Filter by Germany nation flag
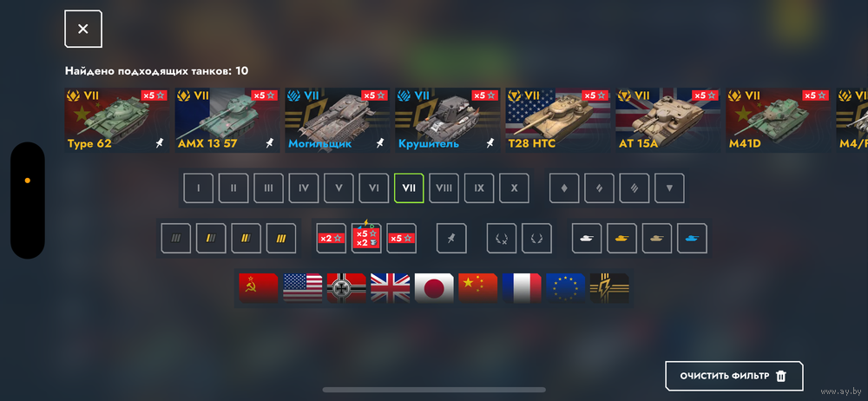Screen dimensions: 868x401 346,288
